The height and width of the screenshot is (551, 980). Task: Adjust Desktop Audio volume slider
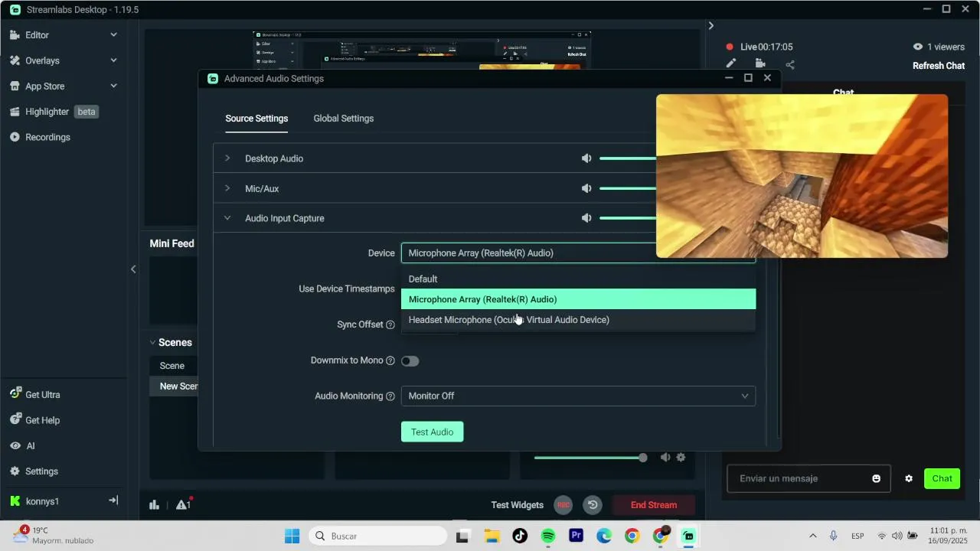[x=627, y=158]
